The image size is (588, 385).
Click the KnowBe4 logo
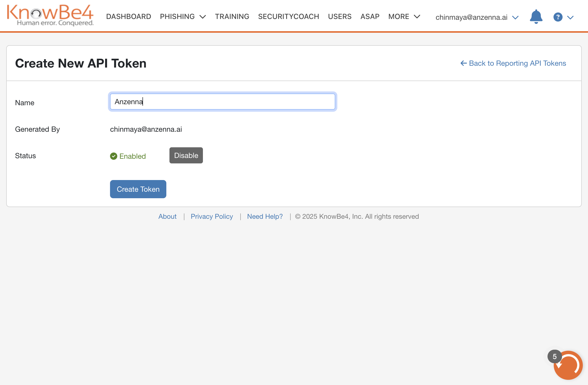tap(50, 15)
